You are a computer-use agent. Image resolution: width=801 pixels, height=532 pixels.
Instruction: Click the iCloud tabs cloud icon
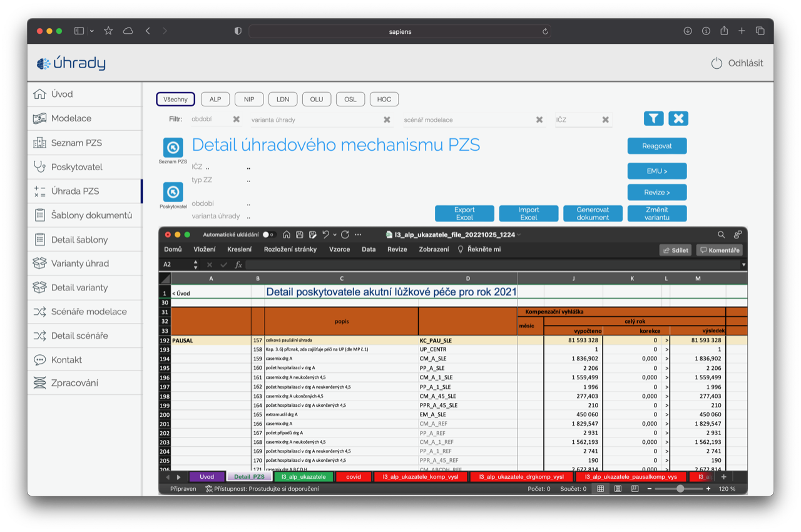128,31
